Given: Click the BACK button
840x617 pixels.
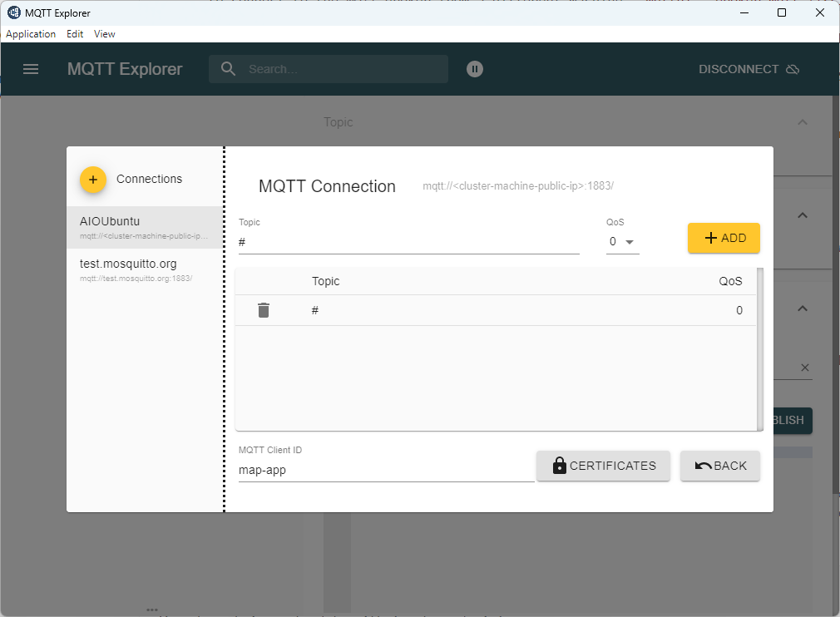Looking at the screenshot, I should click(719, 466).
